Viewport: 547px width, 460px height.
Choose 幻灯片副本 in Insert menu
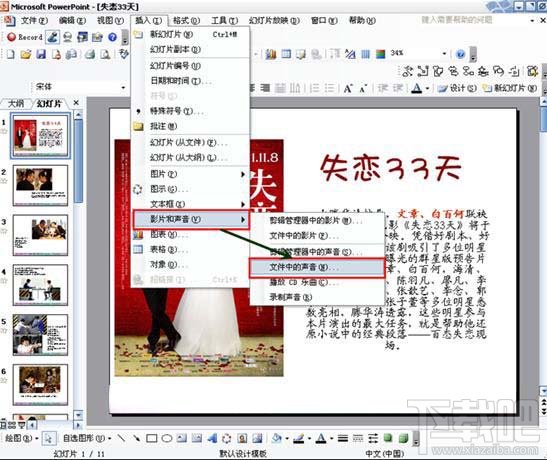pyautogui.click(x=190, y=50)
